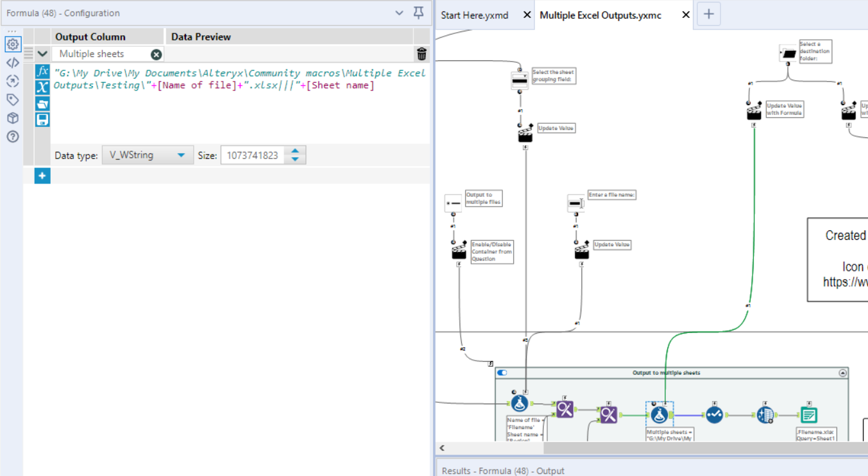Delete expression with the trash can icon
The image size is (868, 476).
[421, 54]
